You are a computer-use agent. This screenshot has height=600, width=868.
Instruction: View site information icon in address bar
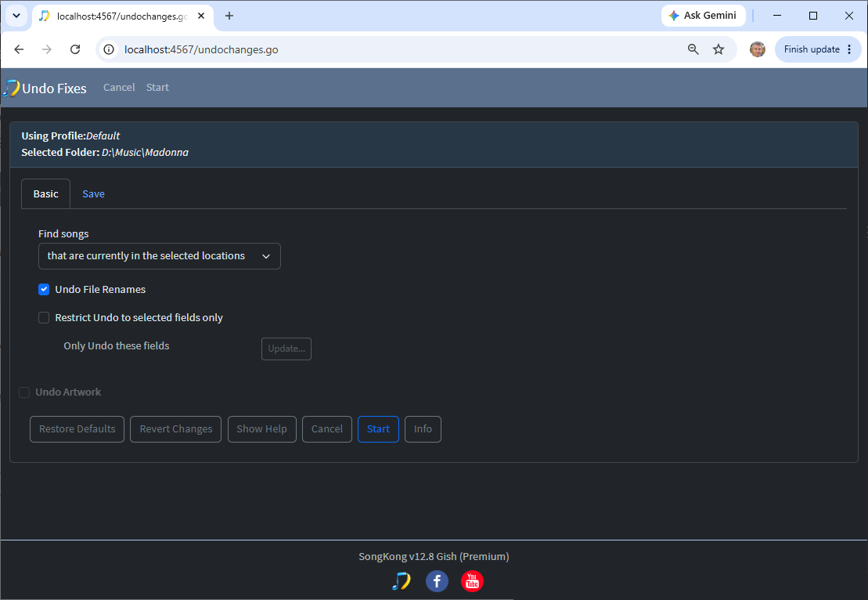(109, 49)
